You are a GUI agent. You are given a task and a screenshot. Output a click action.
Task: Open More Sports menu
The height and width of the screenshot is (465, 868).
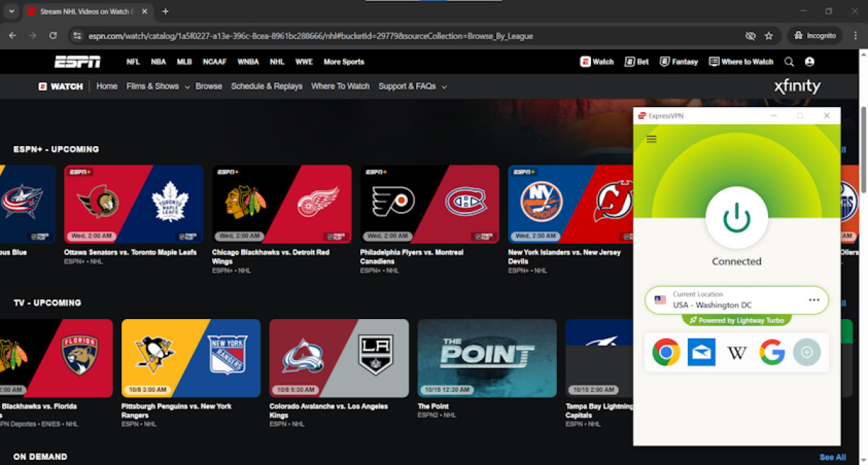pyautogui.click(x=344, y=62)
